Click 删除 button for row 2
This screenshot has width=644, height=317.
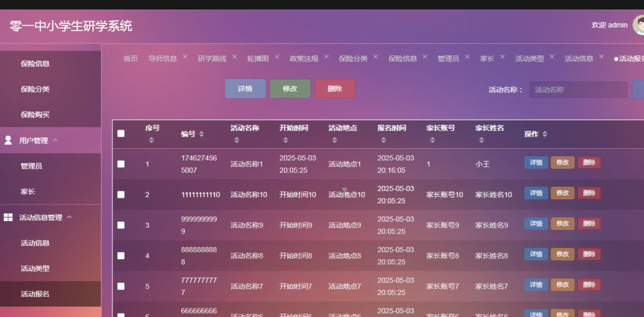pos(589,193)
